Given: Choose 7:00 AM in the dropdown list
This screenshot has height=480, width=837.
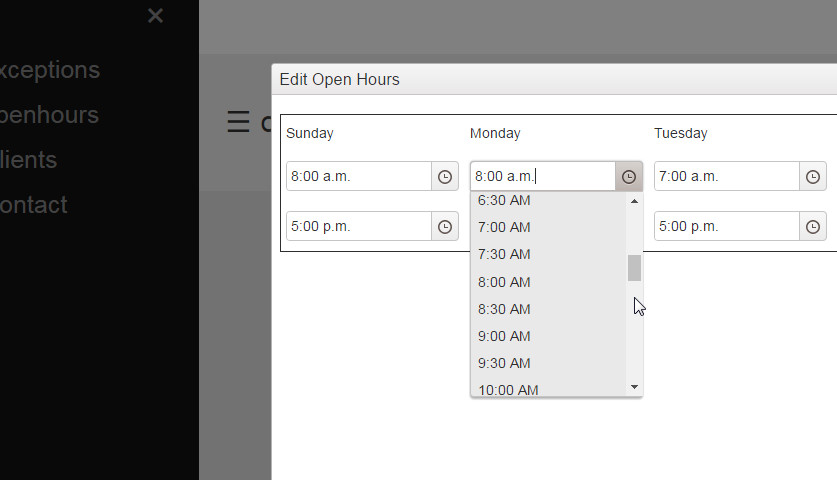Looking at the screenshot, I should (x=504, y=228).
